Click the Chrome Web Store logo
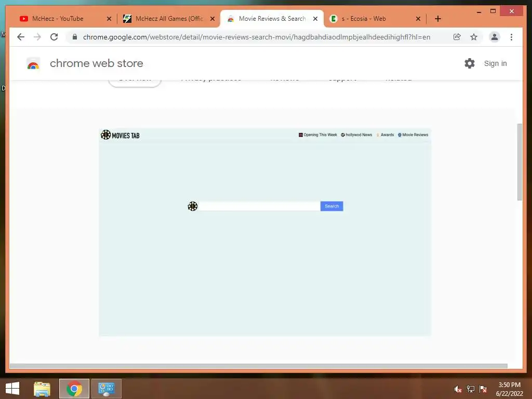 33,63
